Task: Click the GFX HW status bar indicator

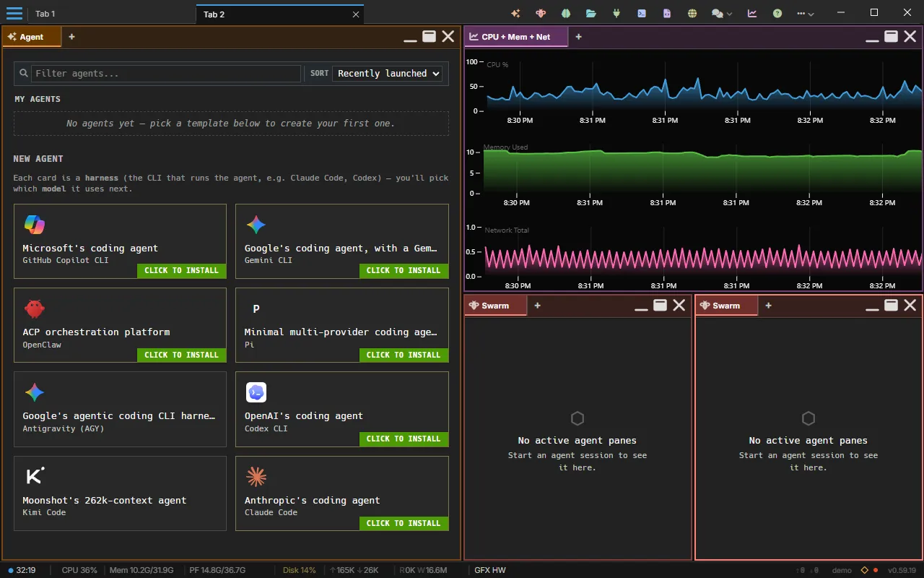Action: 490,570
